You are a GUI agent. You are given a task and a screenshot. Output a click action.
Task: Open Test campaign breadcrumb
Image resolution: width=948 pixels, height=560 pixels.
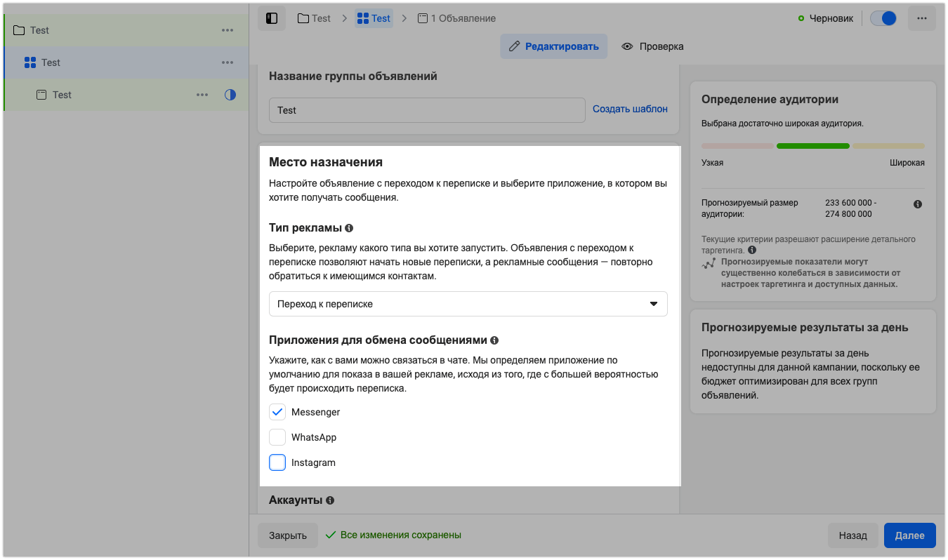[314, 18]
